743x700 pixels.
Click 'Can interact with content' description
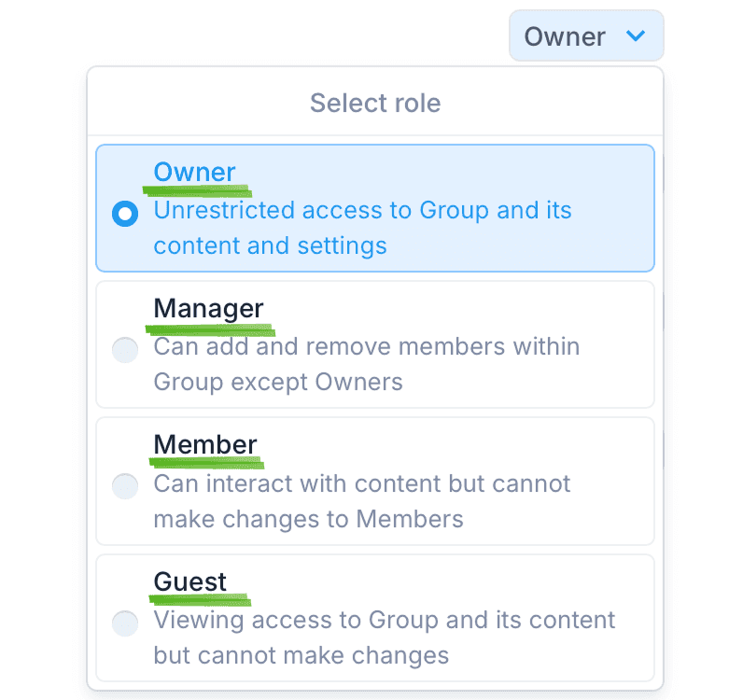click(361, 484)
